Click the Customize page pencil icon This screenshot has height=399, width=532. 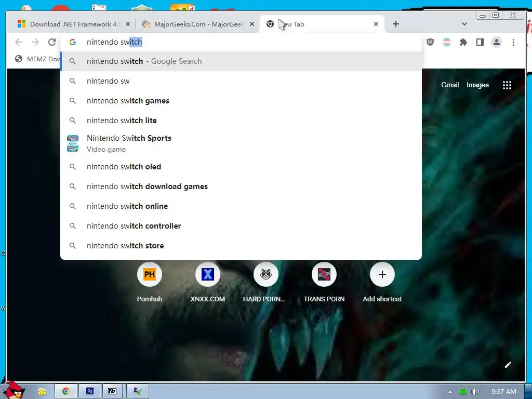coord(508,365)
